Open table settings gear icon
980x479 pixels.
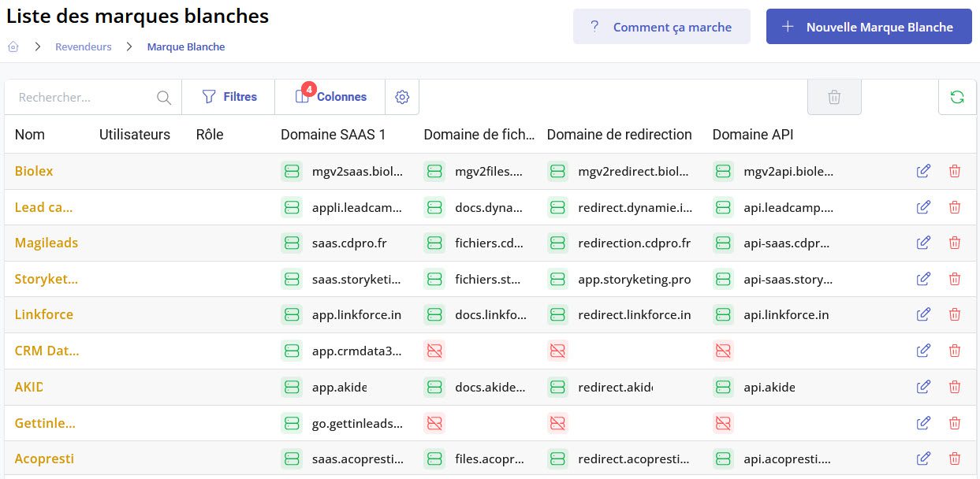point(402,97)
